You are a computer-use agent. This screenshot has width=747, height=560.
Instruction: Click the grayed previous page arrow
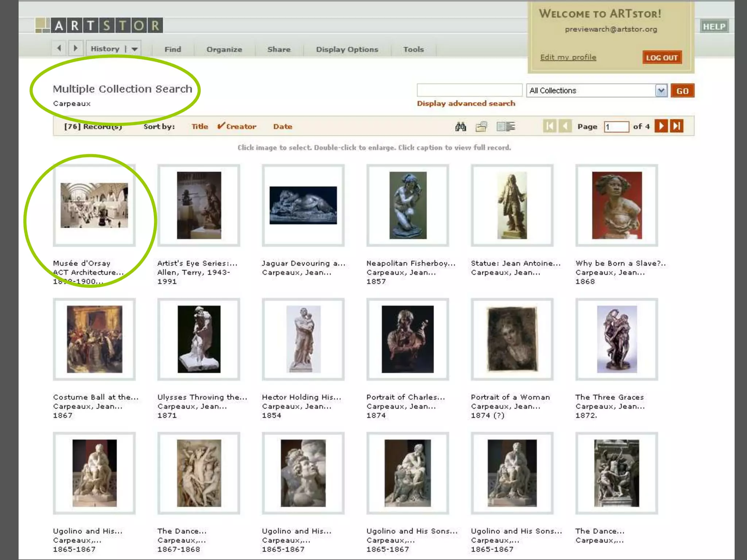point(565,126)
